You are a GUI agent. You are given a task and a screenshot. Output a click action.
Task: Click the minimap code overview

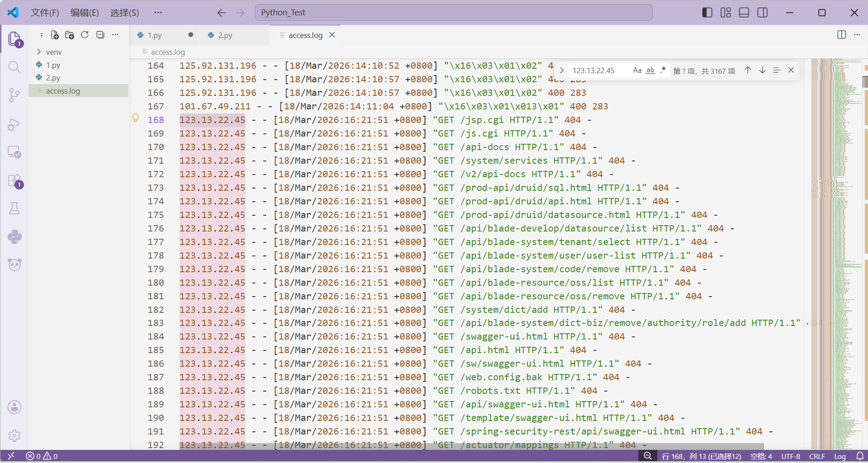click(836, 253)
